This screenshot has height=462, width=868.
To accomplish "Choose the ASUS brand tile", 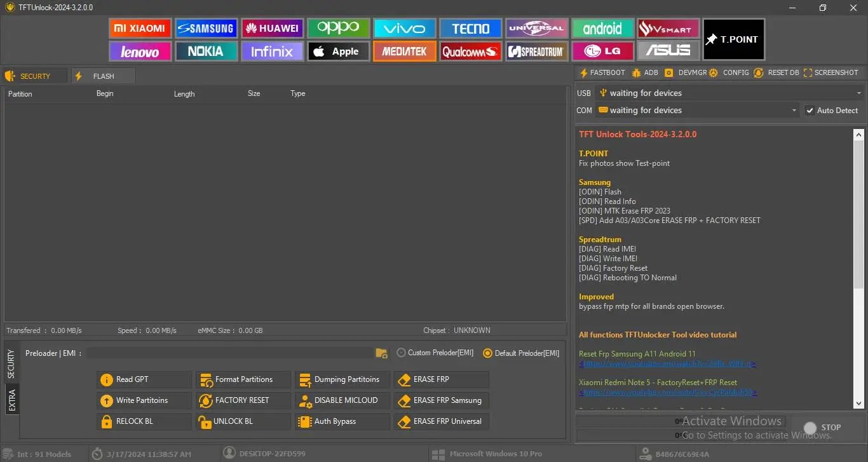I will point(668,51).
